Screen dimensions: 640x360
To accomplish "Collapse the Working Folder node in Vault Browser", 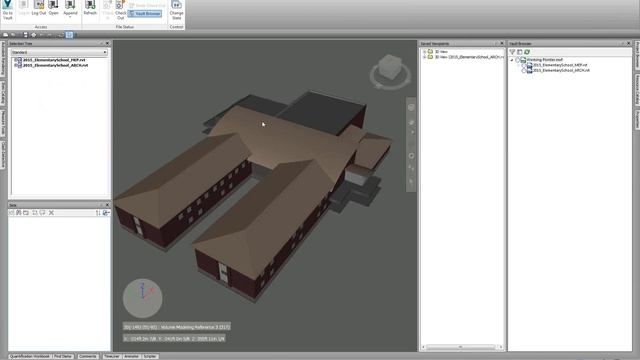I will (512, 60).
